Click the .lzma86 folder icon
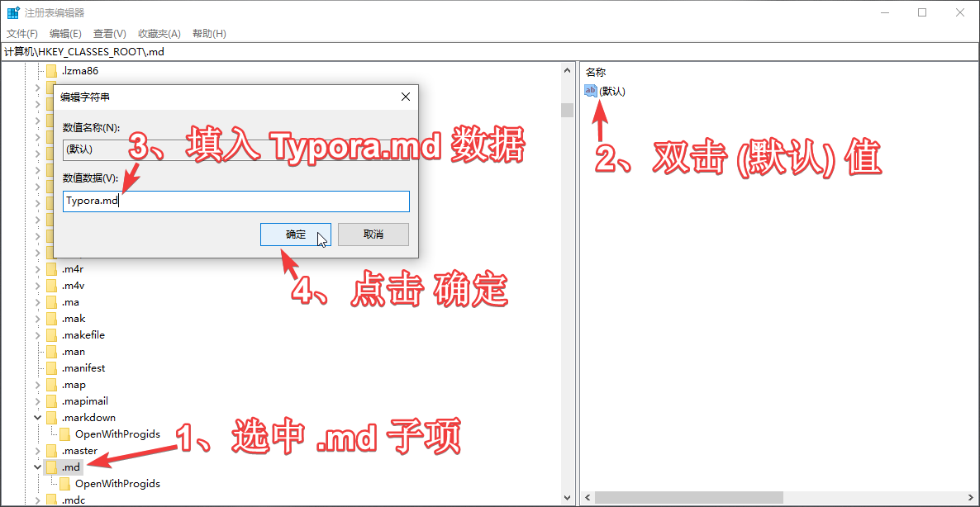 point(52,70)
